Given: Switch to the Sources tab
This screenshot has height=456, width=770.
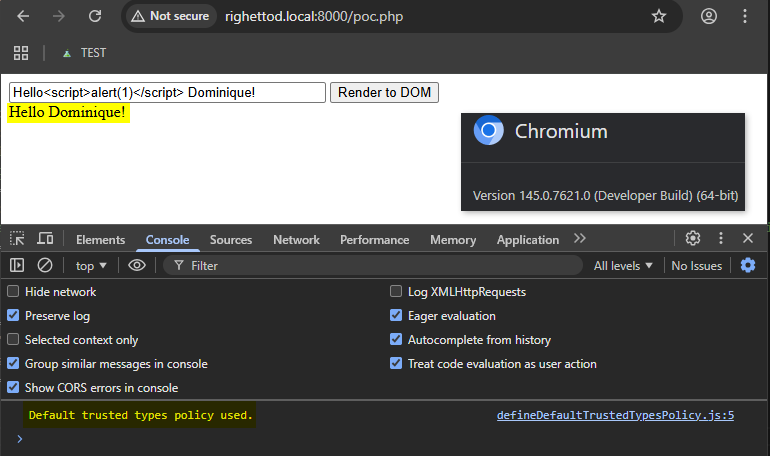Looking at the screenshot, I should click(231, 240).
